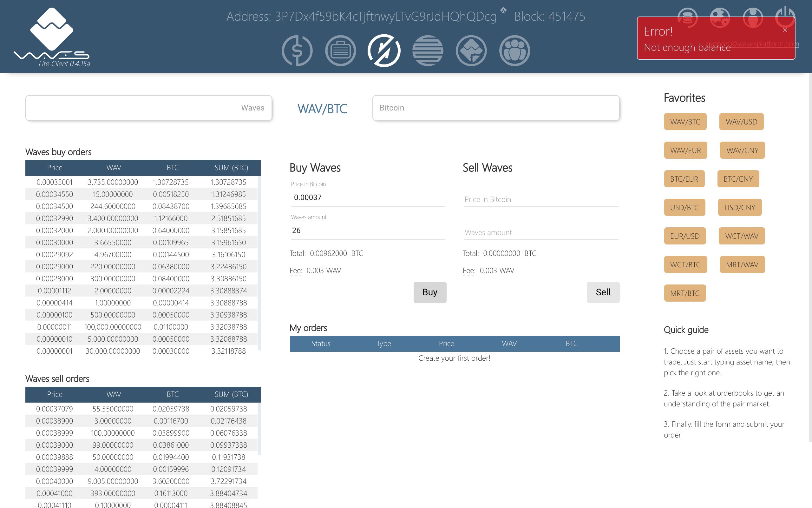Click Fee label under Sell Waves
Image resolution: width=812 pixels, height=508 pixels.
point(469,271)
